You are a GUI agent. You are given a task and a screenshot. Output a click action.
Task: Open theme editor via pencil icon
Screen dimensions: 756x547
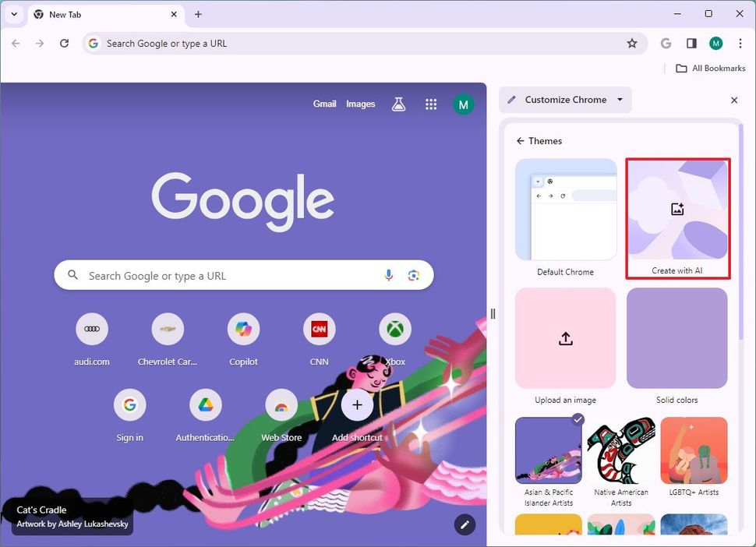coord(465,525)
